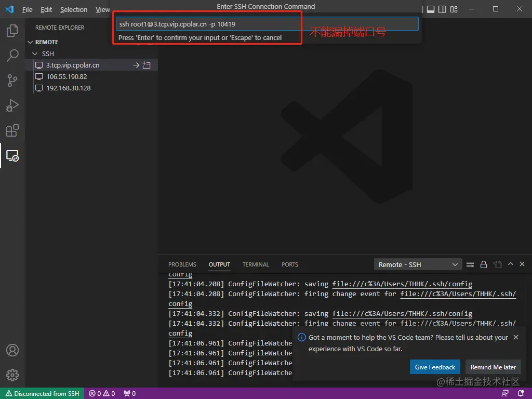532x399 pixels.
Task: Maximize the panel with chevron up
Action: tap(511, 264)
